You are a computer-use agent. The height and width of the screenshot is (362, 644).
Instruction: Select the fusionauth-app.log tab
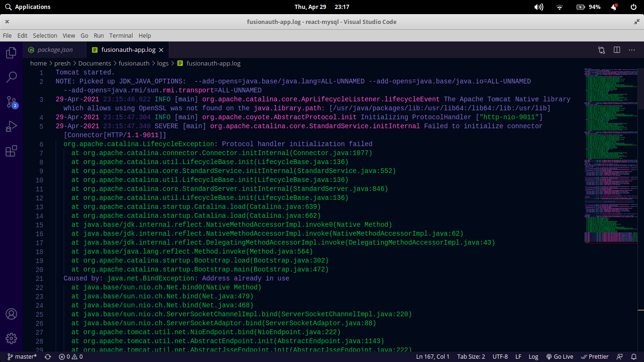click(127, 50)
